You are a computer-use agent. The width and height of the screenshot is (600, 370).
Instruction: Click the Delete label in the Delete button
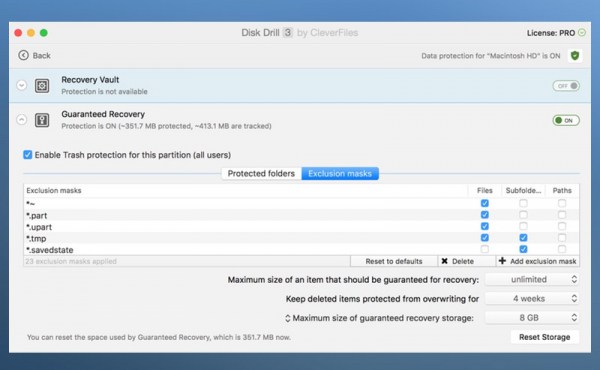[463, 261]
